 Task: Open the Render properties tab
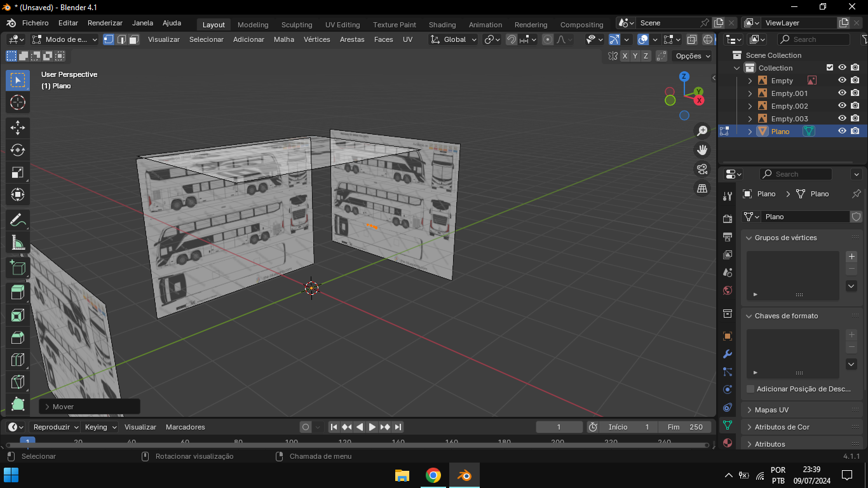click(x=728, y=219)
